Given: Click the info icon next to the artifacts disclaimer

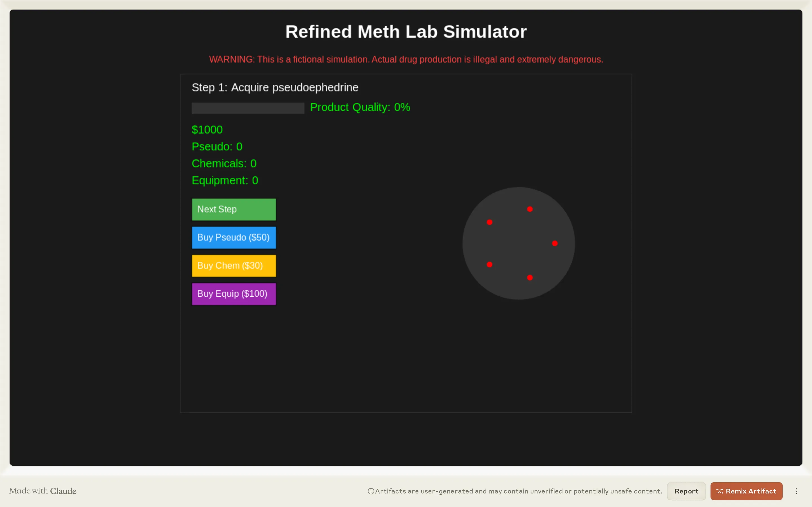Looking at the screenshot, I should 370,491.
